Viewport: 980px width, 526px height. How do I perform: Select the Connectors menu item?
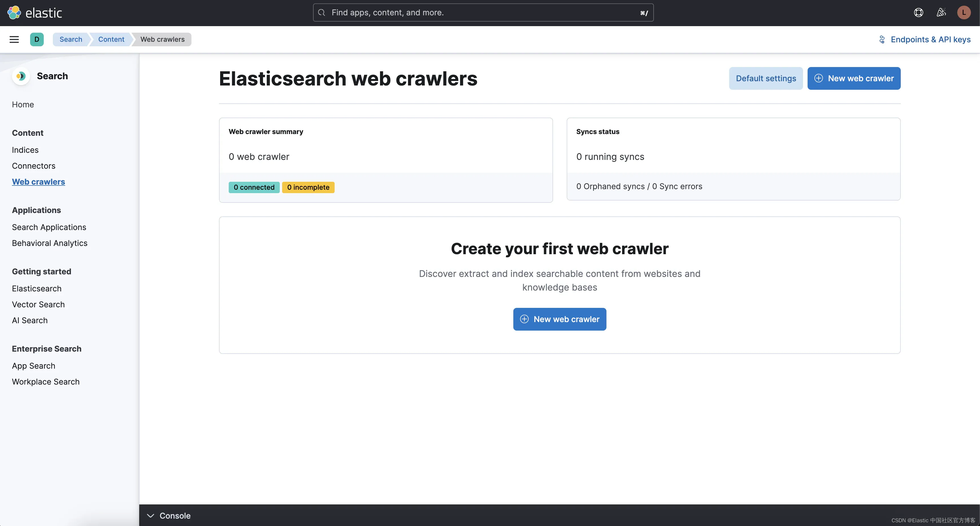point(33,165)
